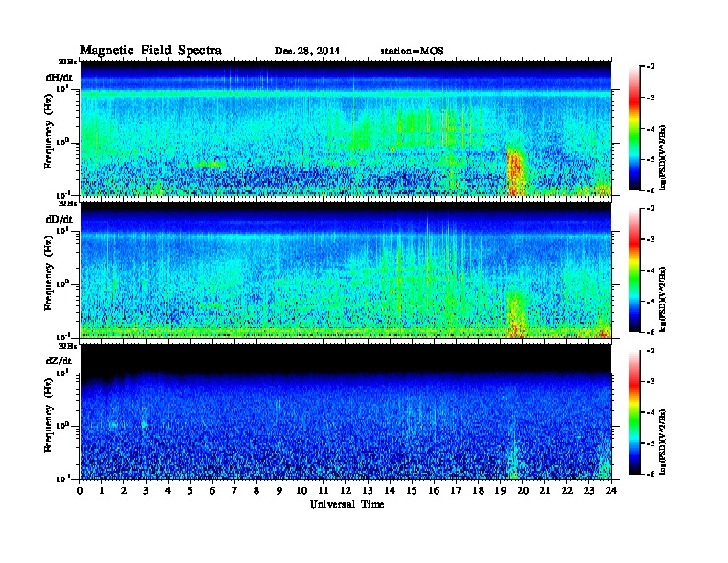The height and width of the screenshot is (563, 728).
Task: Click the dH/dt panel label
Action: click(x=59, y=77)
